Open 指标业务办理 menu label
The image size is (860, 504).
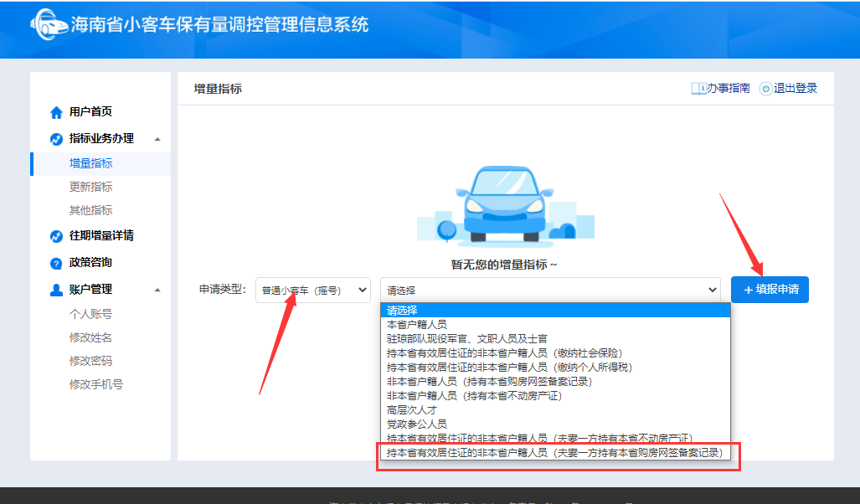(101, 139)
